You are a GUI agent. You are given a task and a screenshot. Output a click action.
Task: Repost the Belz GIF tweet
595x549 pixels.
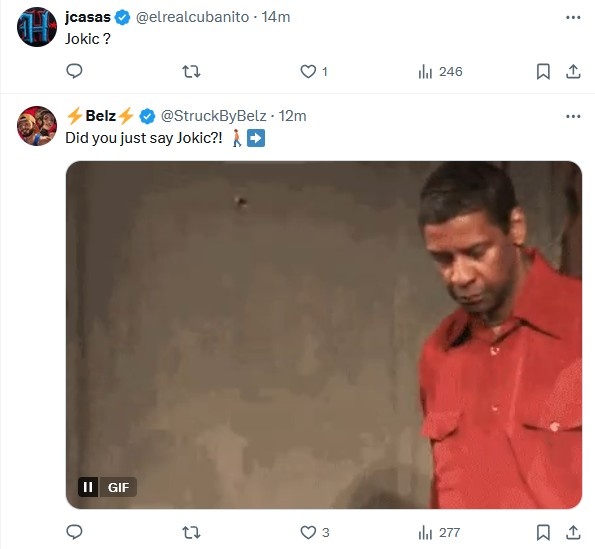point(191,532)
